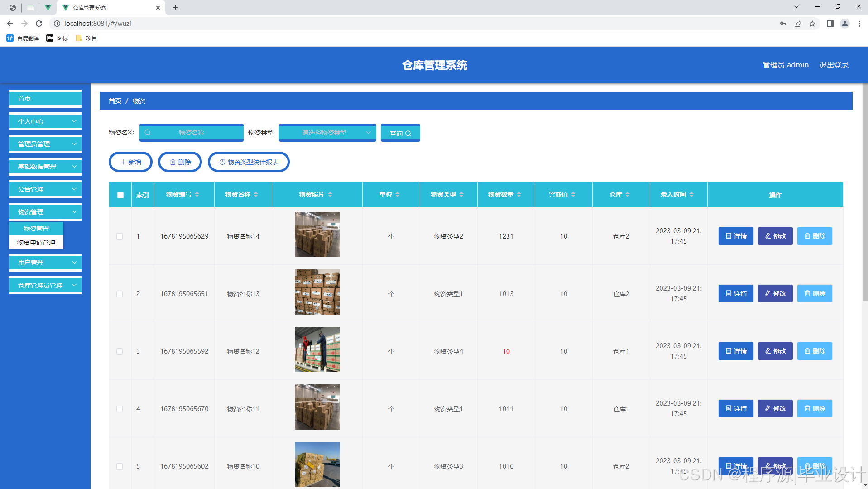868x489 pixels.
Task: Click the share page icon
Action: (x=798, y=24)
